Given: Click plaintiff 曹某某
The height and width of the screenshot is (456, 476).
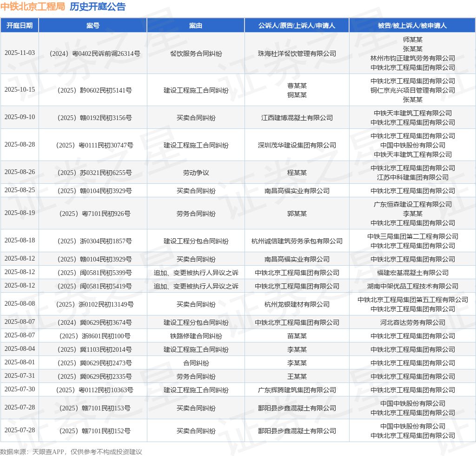Looking at the screenshot, I should (297, 86).
